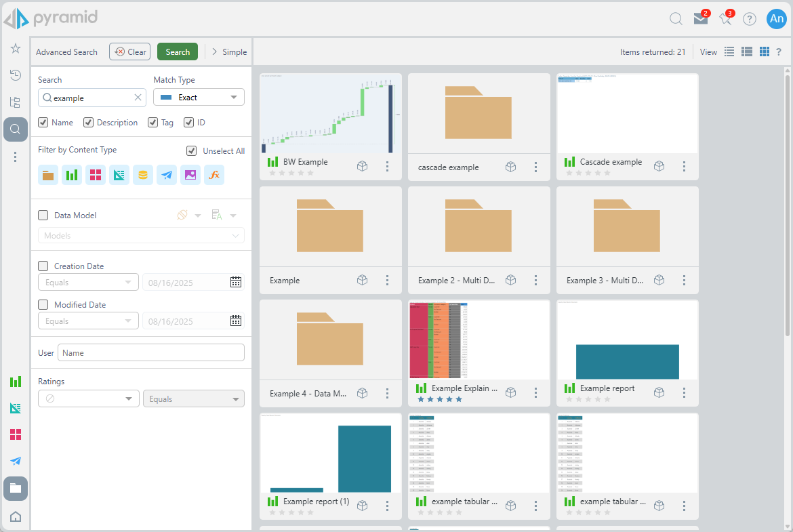
Task: Click the Help question mark in header
Action: click(x=749, y=19)
